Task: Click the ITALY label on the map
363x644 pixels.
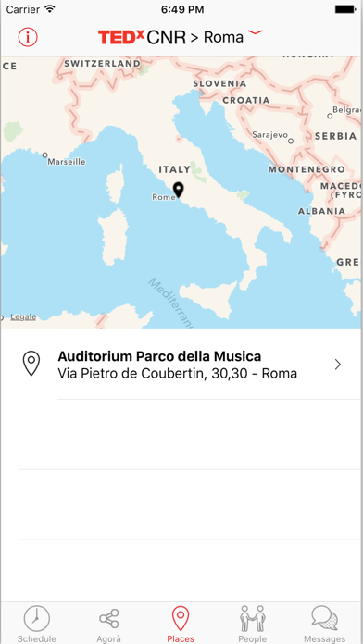Action: [175, 169]
